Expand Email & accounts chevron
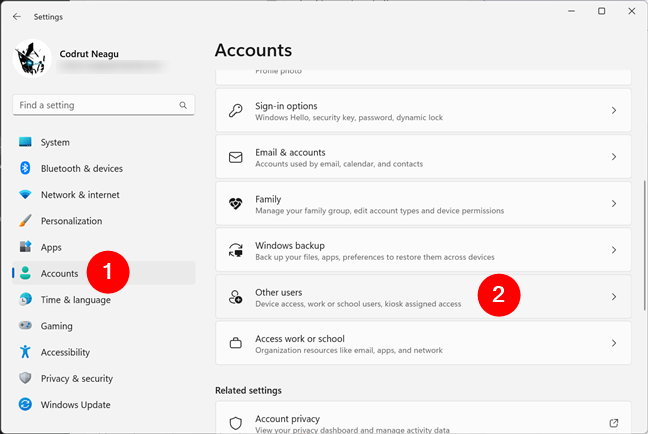This screenshot has height=434, width=648. 614,157
